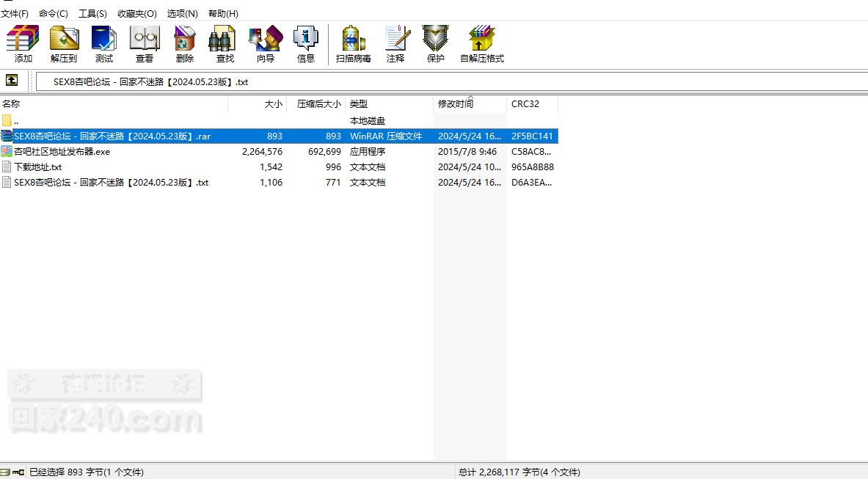
Task: Open the Favorites (收藏夹) menu
Action: coord(137,13)
